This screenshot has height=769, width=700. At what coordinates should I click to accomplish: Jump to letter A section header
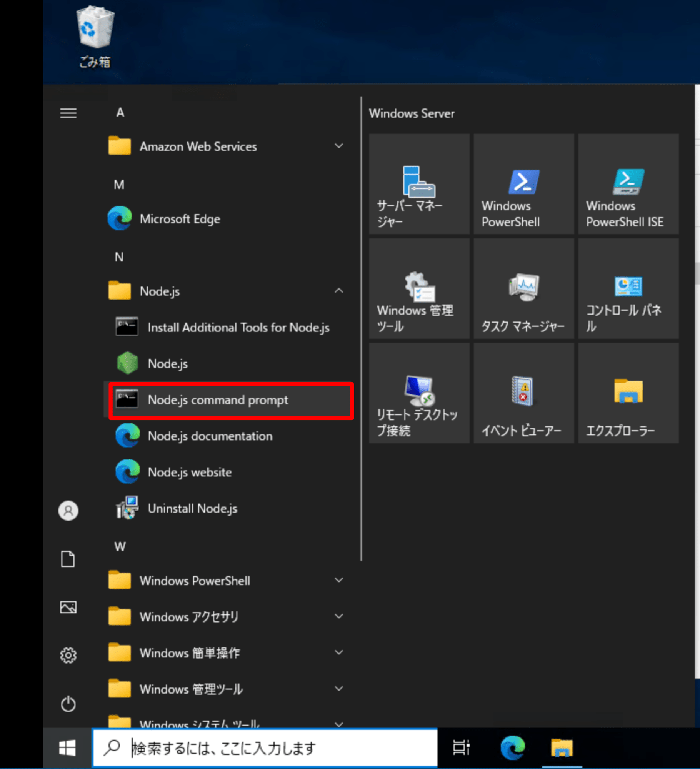point(120,113)
